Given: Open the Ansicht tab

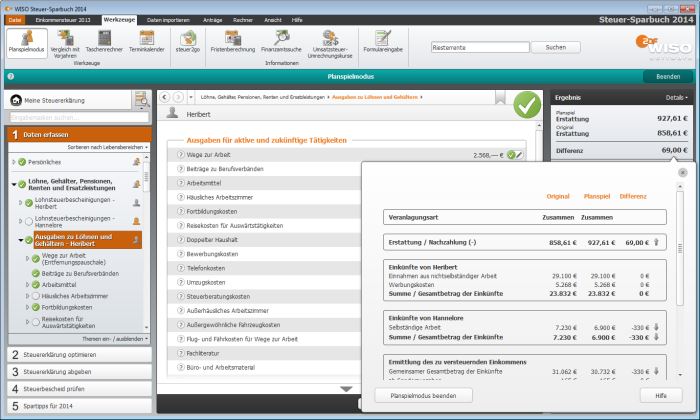Looking at the screenshot, I should click(x=273, y=20).
